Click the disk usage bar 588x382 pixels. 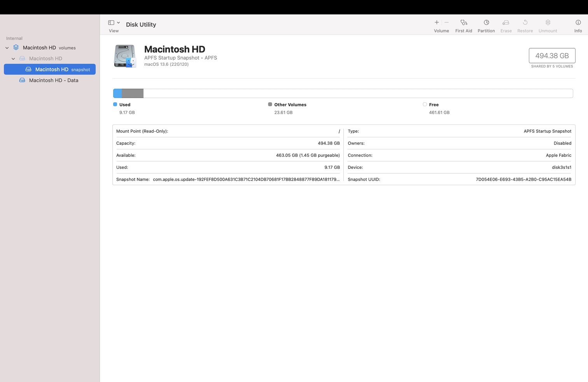point(343,93)
